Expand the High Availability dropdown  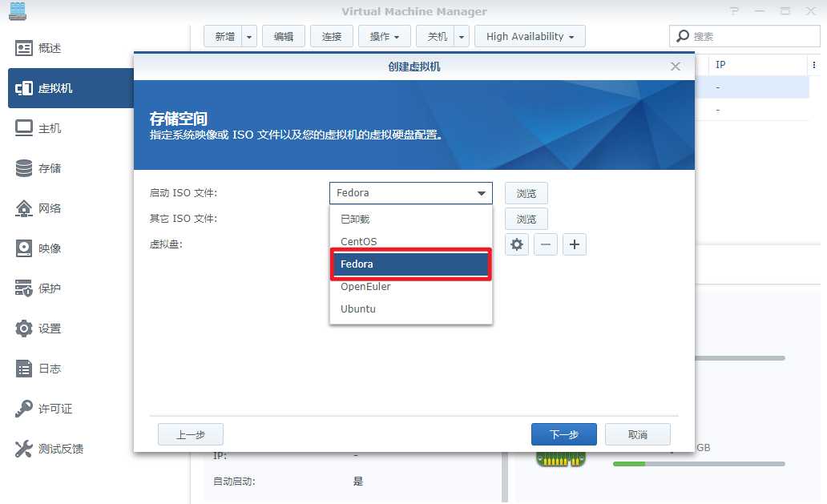[530, 36]
